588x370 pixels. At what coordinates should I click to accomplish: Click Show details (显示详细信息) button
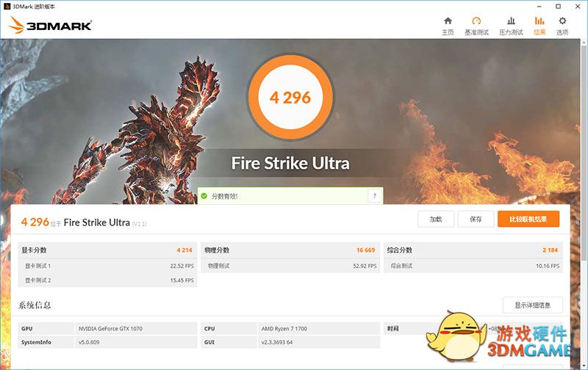point(532,305)
